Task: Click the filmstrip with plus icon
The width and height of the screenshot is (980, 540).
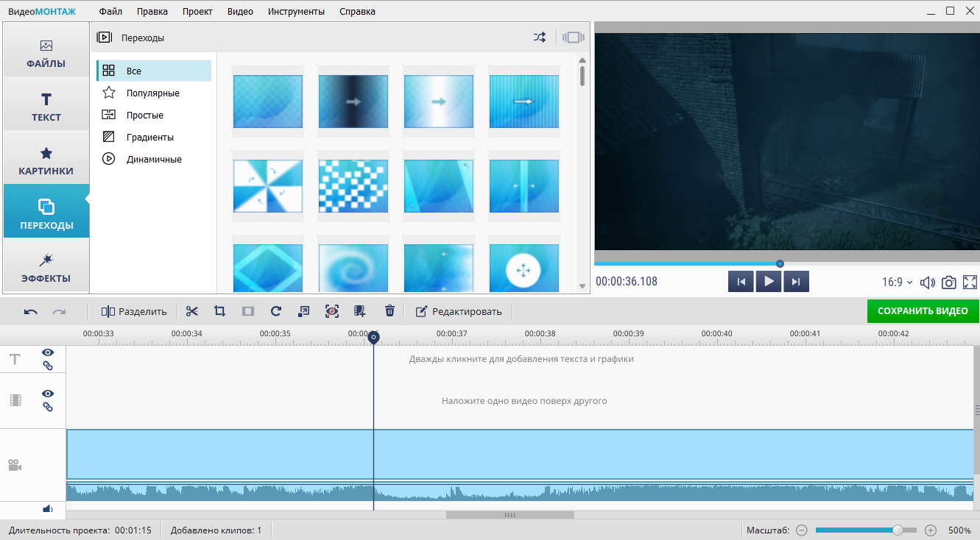Action: 360,311
